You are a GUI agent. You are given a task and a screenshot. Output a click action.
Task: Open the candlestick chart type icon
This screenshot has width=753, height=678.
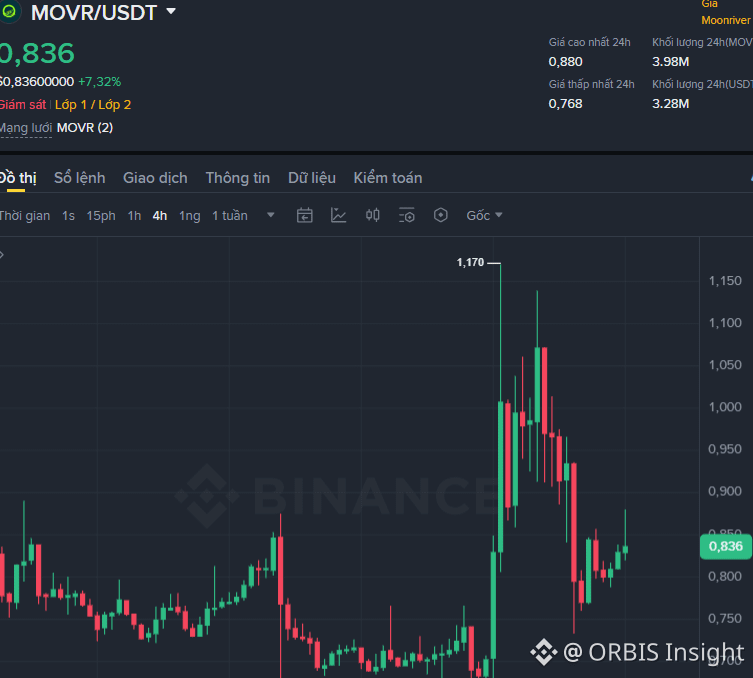[x=373, y=215]
